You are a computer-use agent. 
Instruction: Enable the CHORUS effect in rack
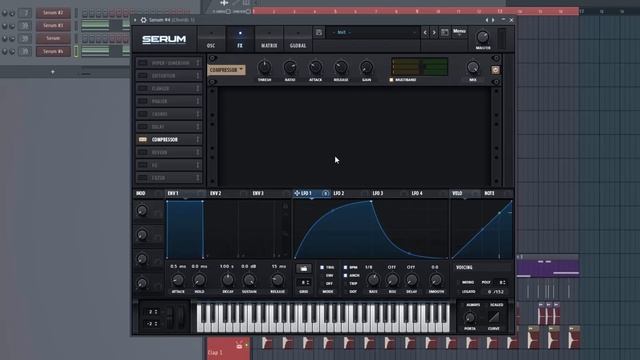142,114
